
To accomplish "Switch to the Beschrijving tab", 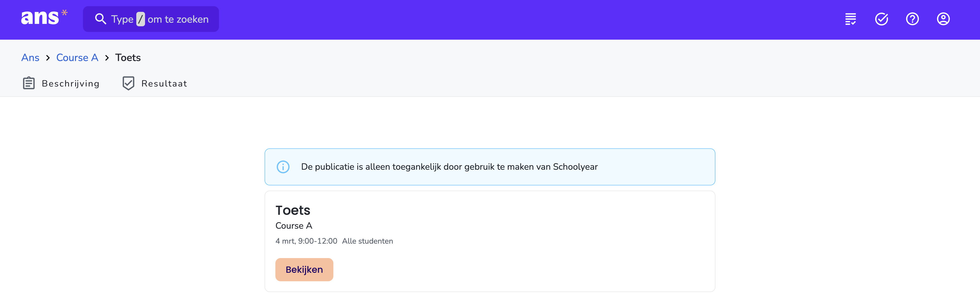I will 61,83.
